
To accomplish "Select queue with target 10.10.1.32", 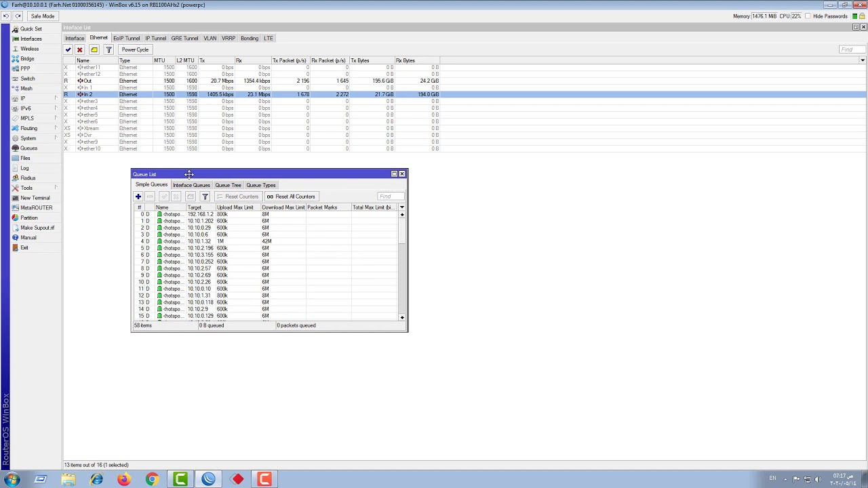I will (x=266, y=241).
